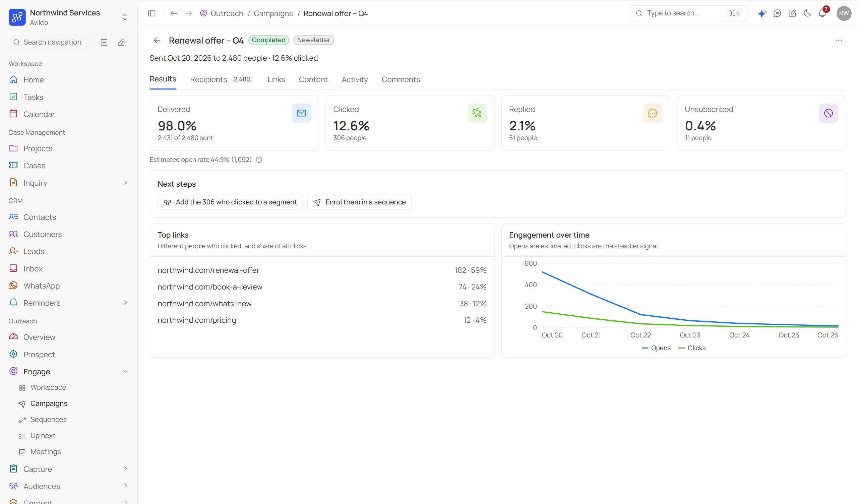This screenshot has width=858, height=504.
Task: Switch to the Content tab
Action: [x=313, y=79]
